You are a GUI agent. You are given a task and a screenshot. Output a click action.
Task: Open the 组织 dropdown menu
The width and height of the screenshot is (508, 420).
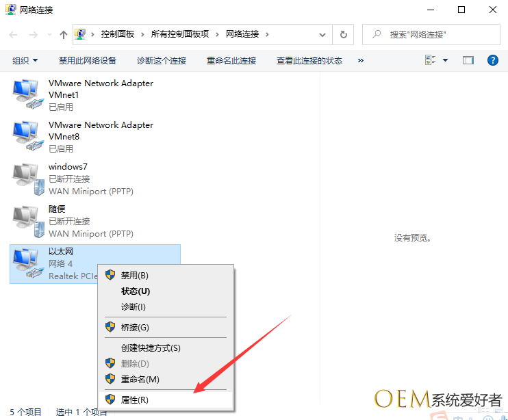(25, 60)
